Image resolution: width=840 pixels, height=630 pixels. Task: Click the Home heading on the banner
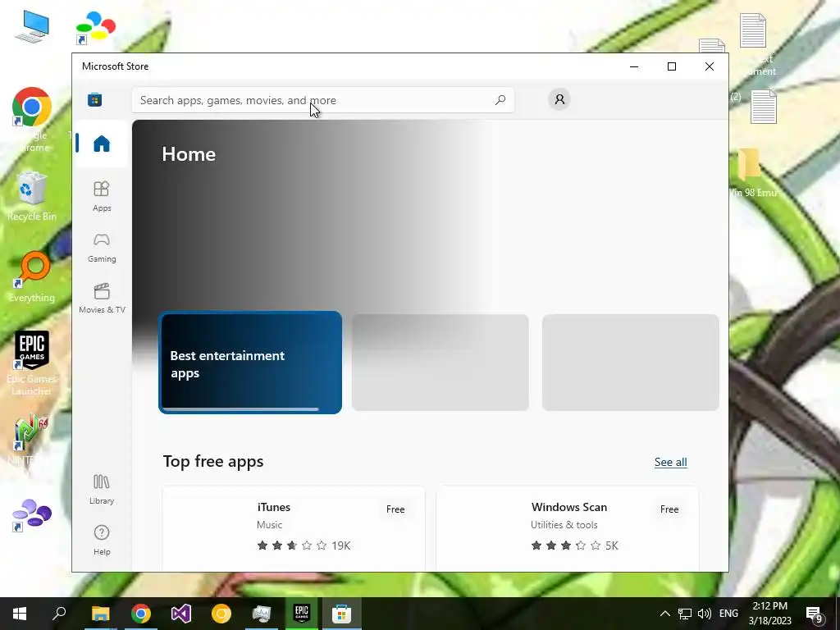(x=189, y=154)
